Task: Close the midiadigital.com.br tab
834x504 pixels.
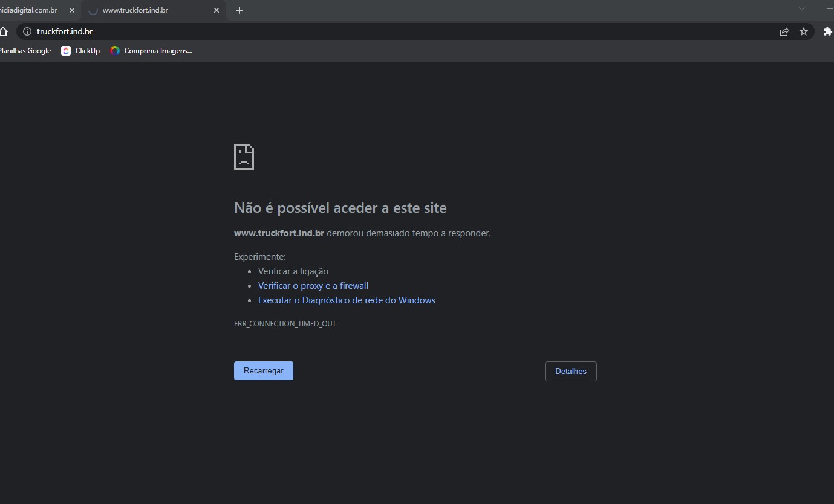Action: tap(72, 10)
